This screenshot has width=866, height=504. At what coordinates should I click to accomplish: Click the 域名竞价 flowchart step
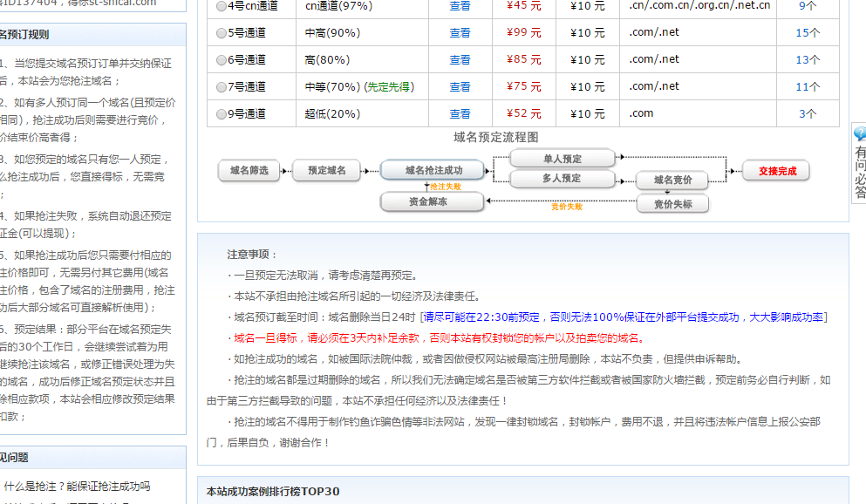point(672,180)
